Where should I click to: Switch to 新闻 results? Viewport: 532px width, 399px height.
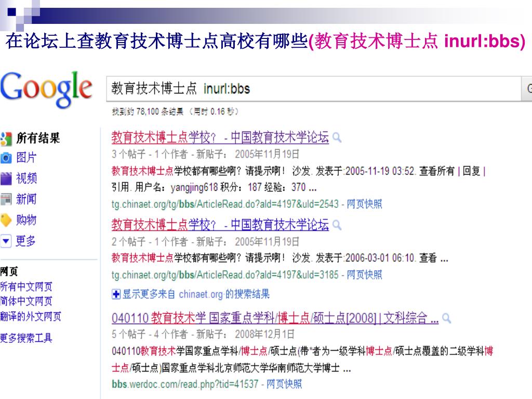coord(26,199)
